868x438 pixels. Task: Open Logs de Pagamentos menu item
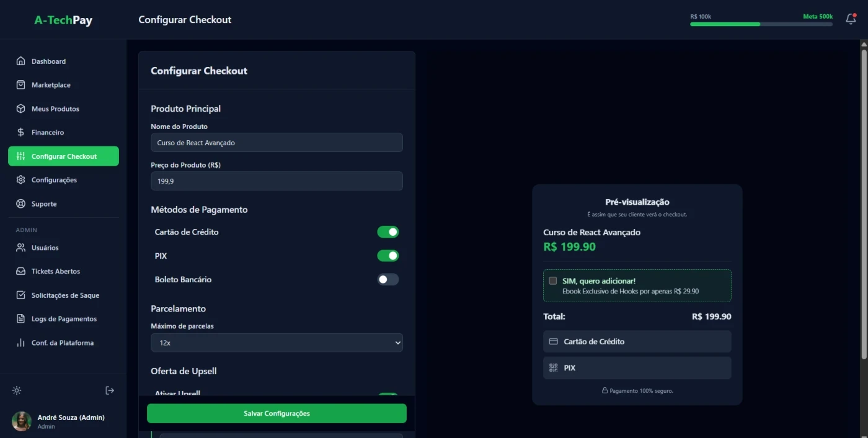pos(64,319)
